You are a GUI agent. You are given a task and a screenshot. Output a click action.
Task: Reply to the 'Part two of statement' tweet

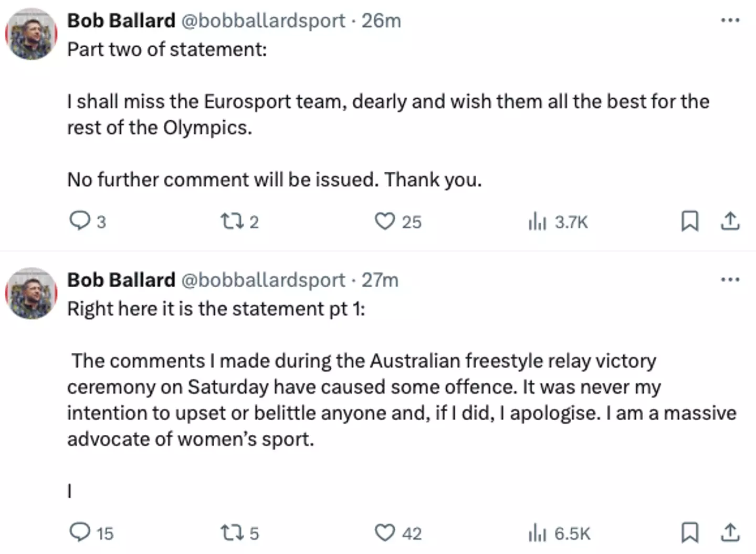click(x=80, y=221)
